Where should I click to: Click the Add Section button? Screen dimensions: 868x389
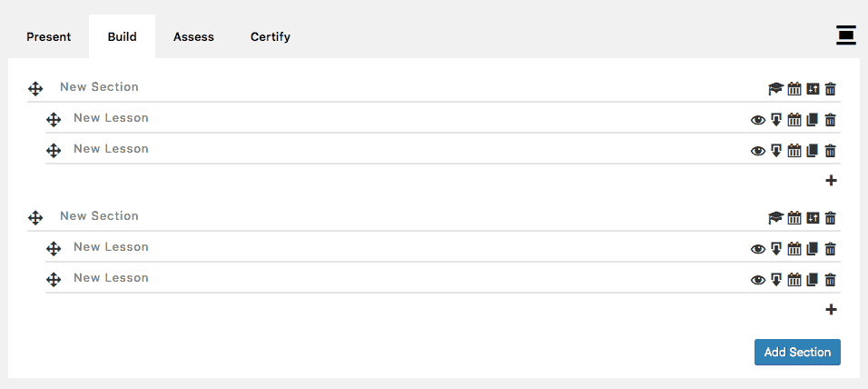[x=797, y=352]
